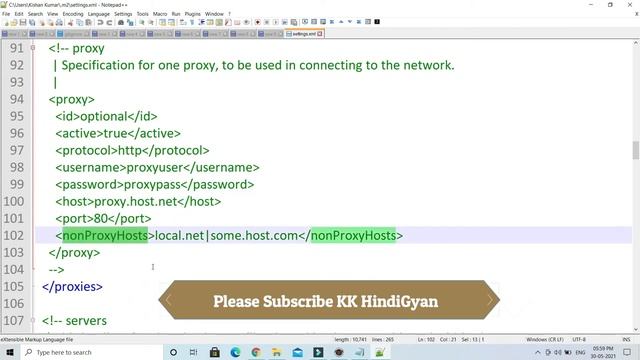640x360 pixels.
Task: Click the Open file toolbar icon
Action: [14, 22]
